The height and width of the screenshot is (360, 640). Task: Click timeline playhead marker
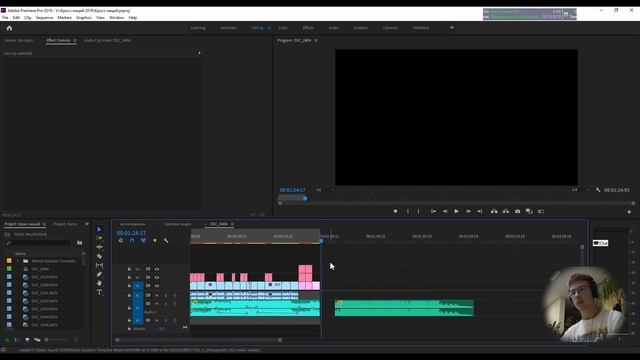tap(322, 240)
